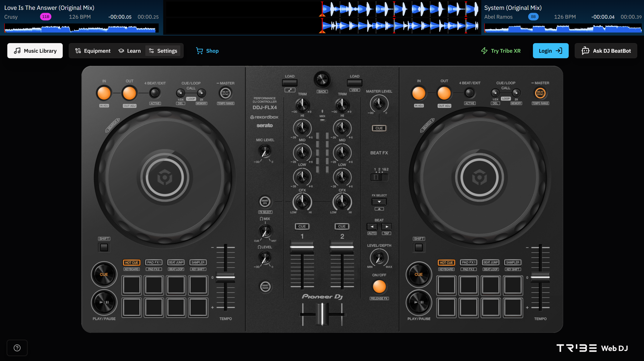Hold right deck SHIFT button
Image resolution: width=644 pixels, height=361 pixels.
[419, 247]
